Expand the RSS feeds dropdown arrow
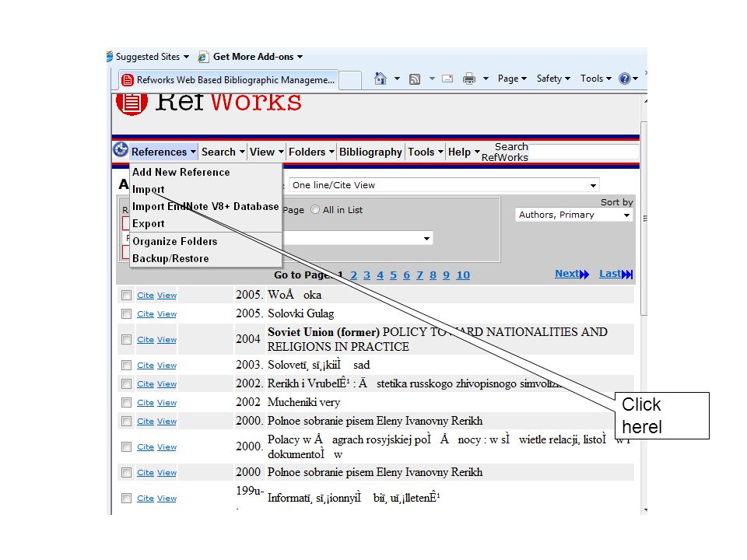Viewport: 747px width, 560px height. [432, 79]
